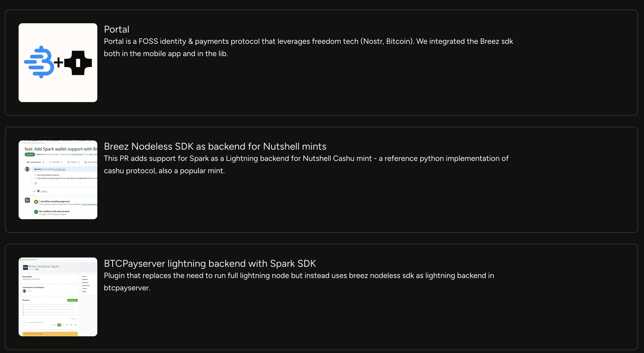
Task: Open the Breez Nodeless SDK Nutshell mints title
Action: point(215,146)
